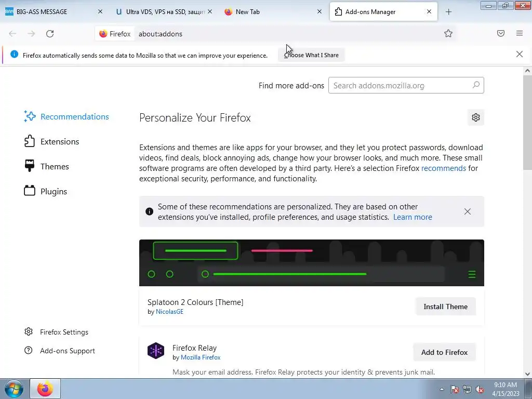The width and height of the screenshot is (532, 399).
Task: Click the network tray icon
Action: point(467,389)
